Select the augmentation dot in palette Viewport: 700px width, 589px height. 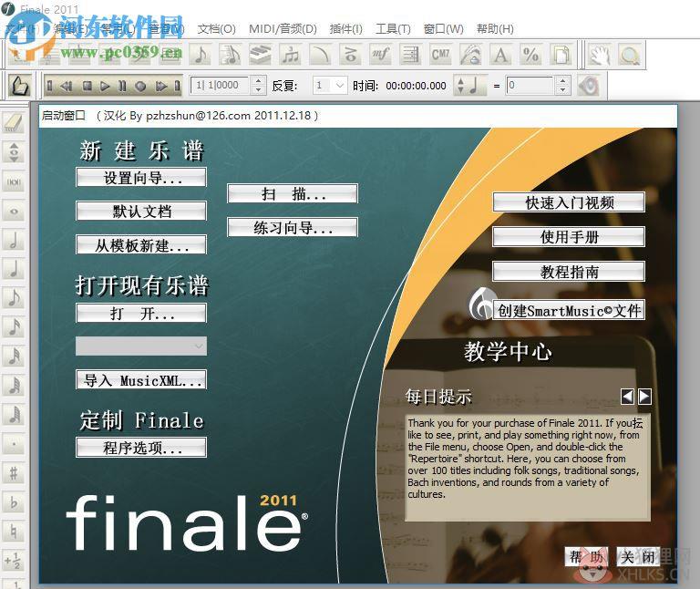[x=14, y=444]
